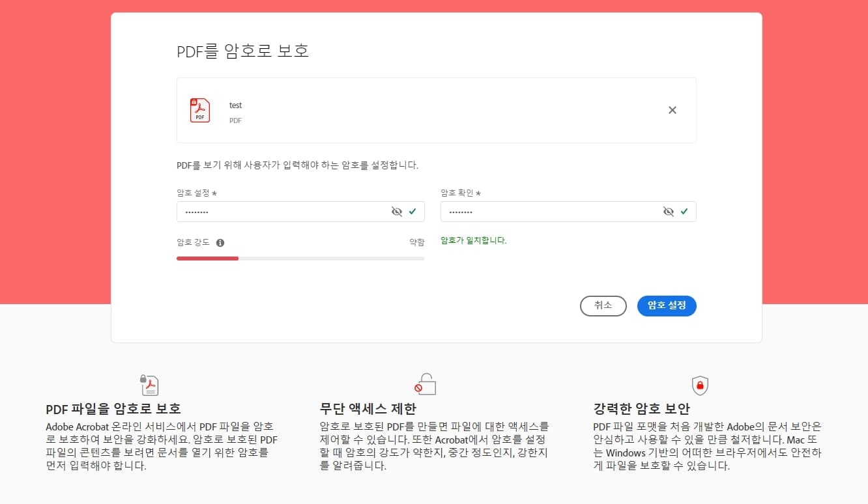This screenshot has width=868, height=504.
Task: Click the green checkmark in the 암호 확인 field
Action: point(684,211)
